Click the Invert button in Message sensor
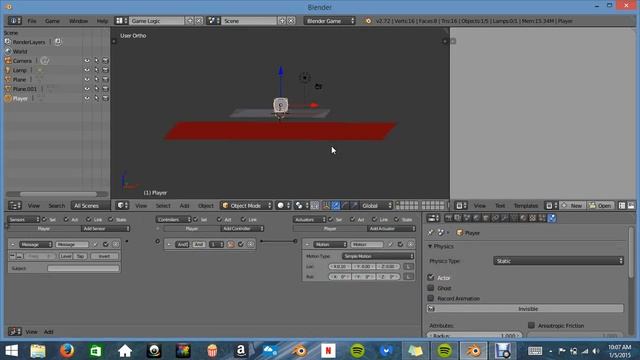The image size is (640, 360). [x=104, y=256]
